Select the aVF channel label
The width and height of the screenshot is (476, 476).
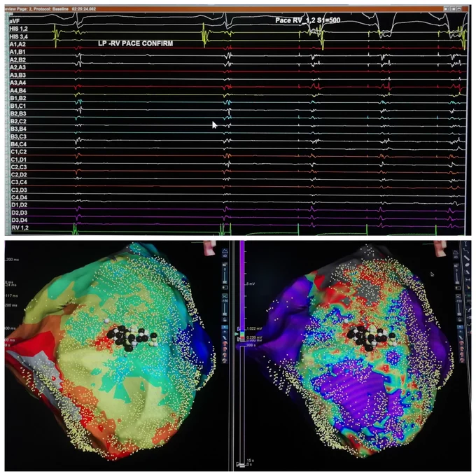point(15,21)
